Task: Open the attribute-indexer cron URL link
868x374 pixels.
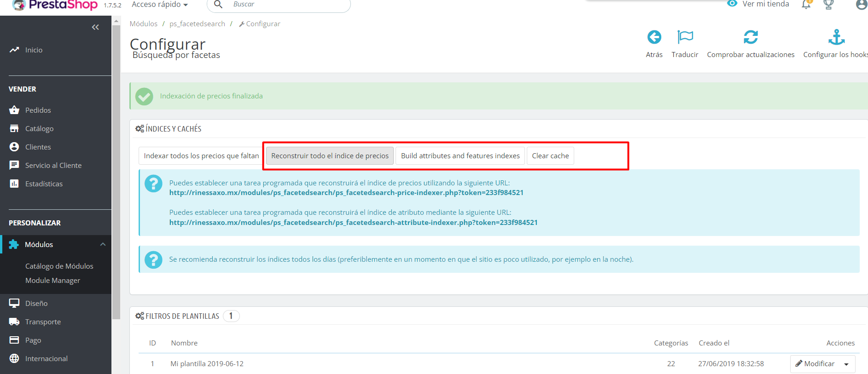Action: (353, 223)
